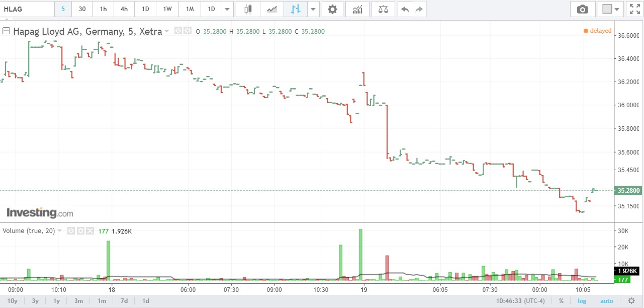Click the 36.6000 price axis label

[628, 35]
